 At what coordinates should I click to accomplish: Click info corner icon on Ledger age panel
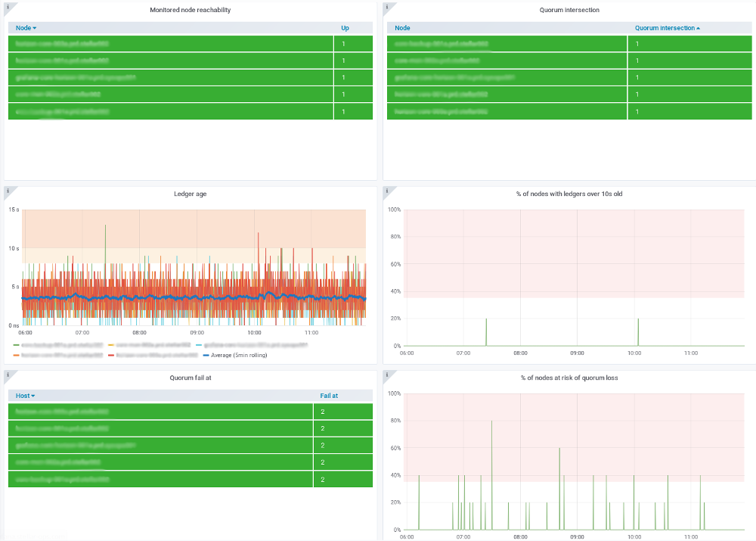click(8, 191)
